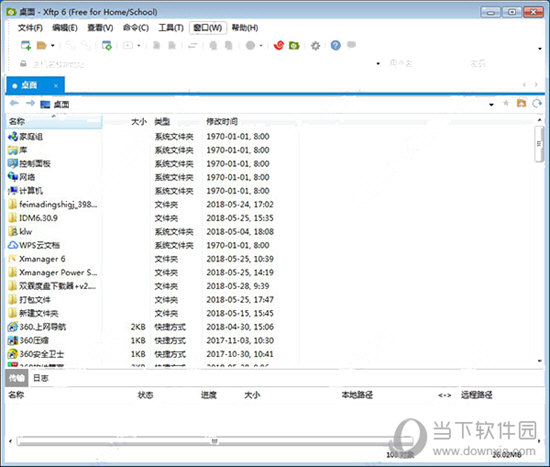The image size is (550, 467).
Task: Click the synchronize arrows toolbar icon
Action: coord(193,46)
